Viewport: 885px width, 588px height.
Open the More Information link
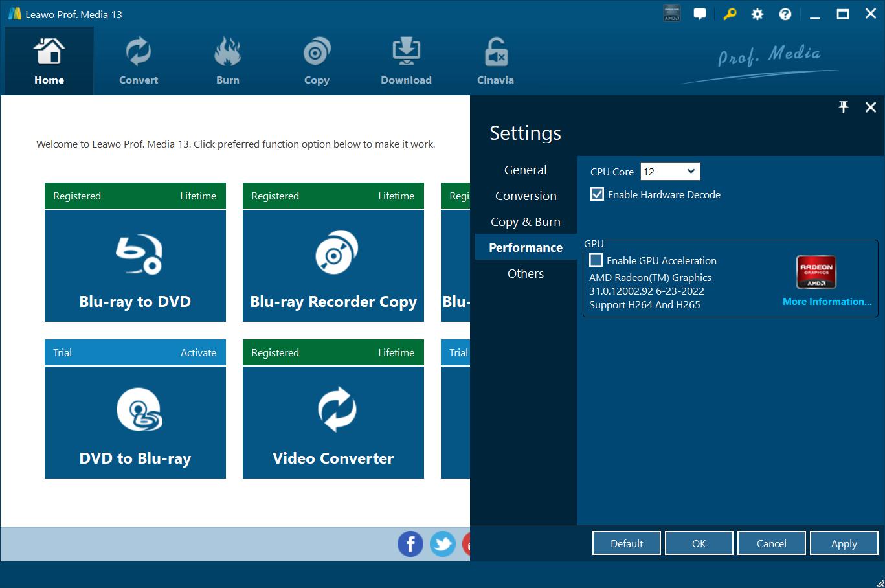coord(827,302)
